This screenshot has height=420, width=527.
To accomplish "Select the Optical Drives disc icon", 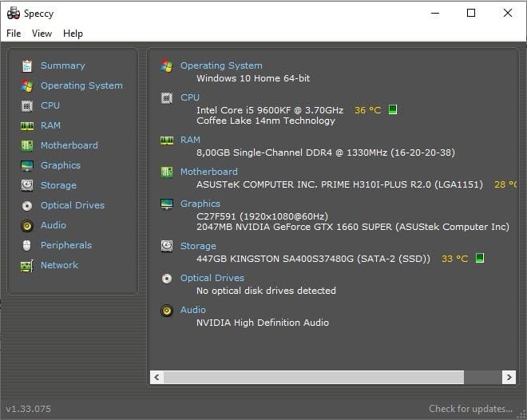I will point(27,205).
